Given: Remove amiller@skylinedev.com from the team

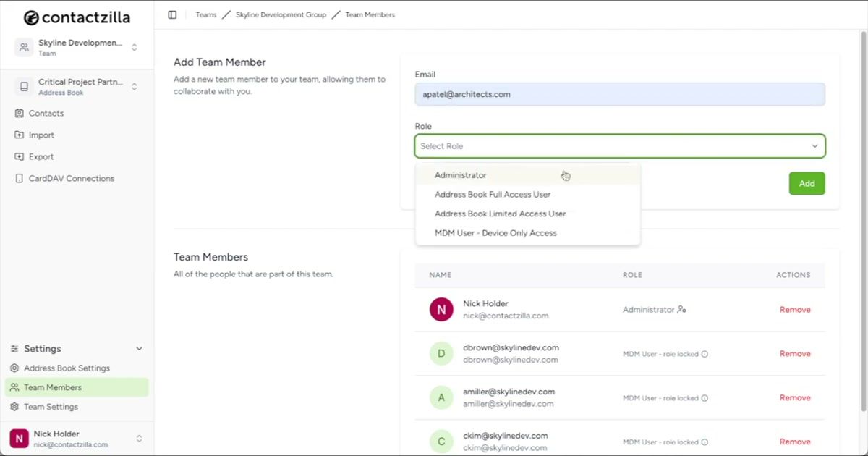Looking at the screenshot, I should point(795,398).
